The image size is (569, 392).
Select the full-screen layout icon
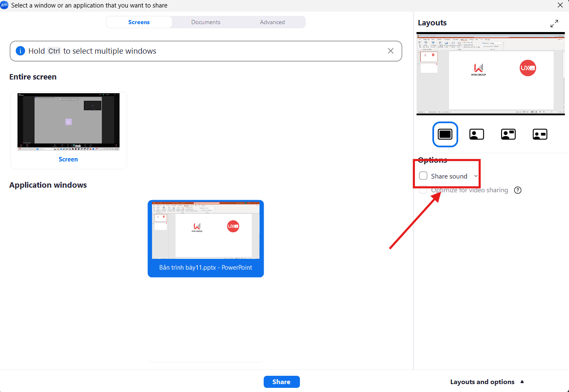445,134
